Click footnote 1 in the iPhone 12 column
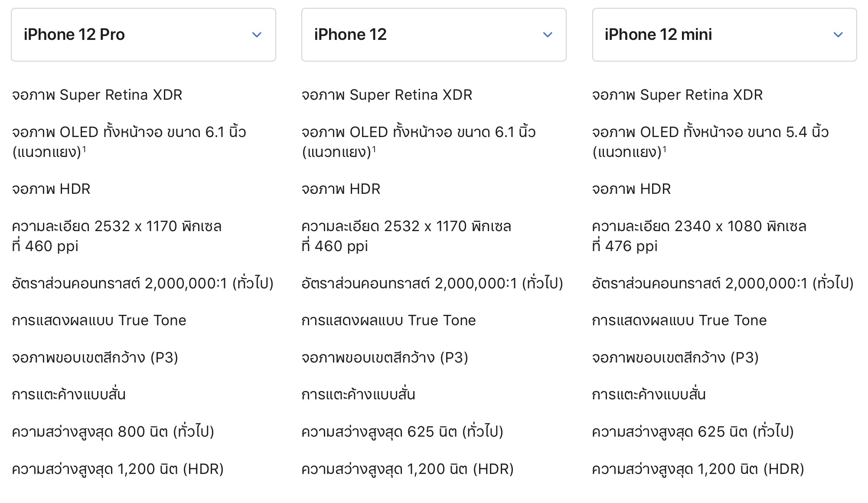Image resolution: width=868 pixels, height=503 pixels. point(374,149)
